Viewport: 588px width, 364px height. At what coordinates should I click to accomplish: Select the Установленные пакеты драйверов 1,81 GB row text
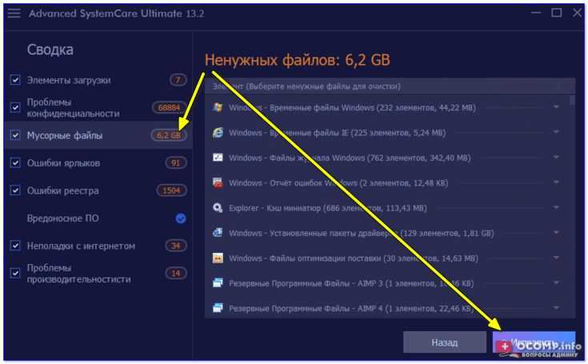point(361,233)
